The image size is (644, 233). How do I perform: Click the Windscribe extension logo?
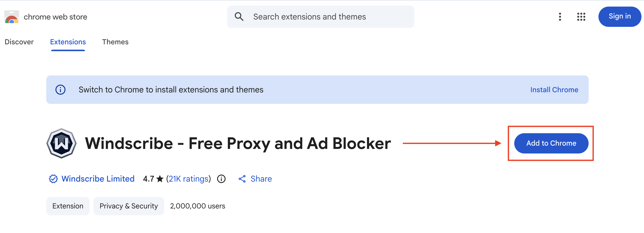tap(61, 143)
